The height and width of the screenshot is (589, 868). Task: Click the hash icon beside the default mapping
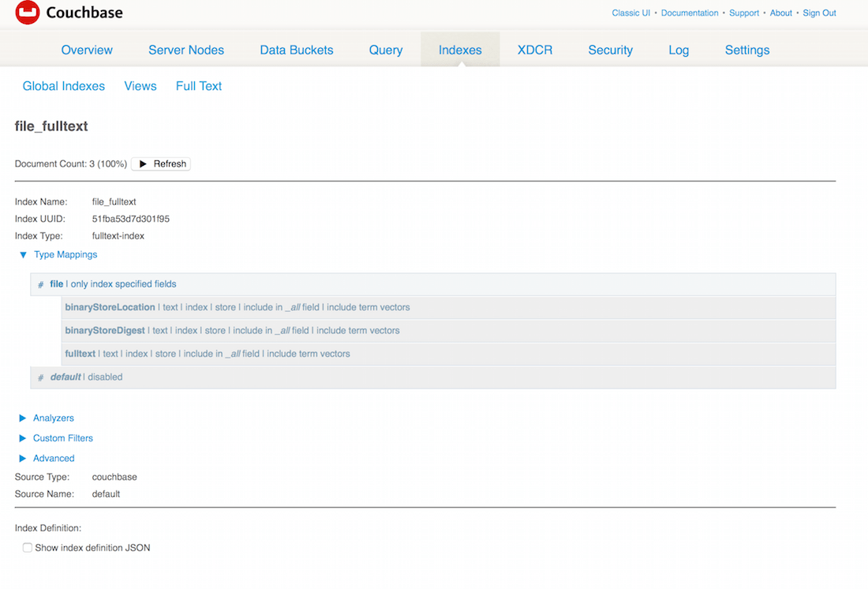(40, 377)
